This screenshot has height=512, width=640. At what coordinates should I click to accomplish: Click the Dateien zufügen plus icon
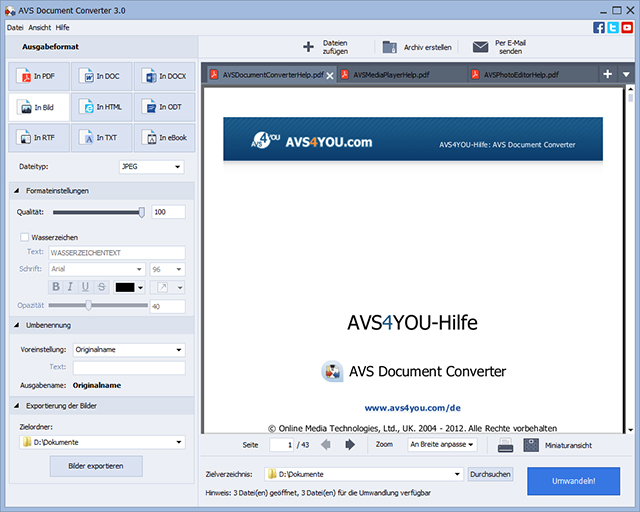pos(309,47)
